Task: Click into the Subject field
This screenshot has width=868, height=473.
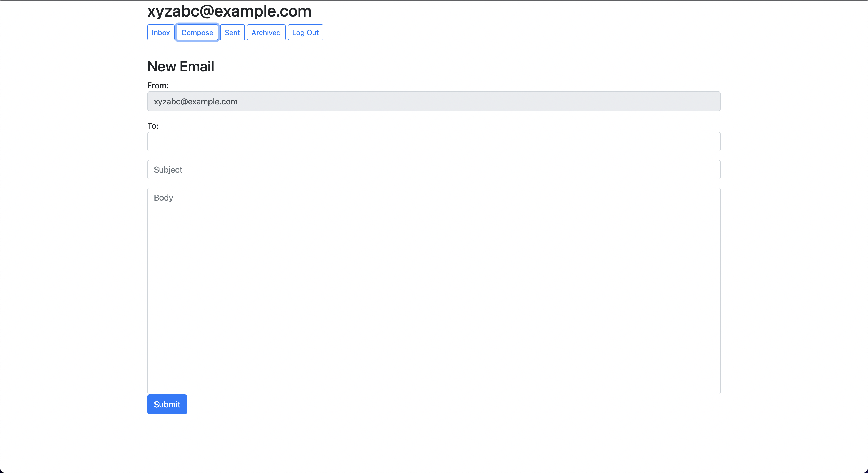Action: click(x=434, y=170)
